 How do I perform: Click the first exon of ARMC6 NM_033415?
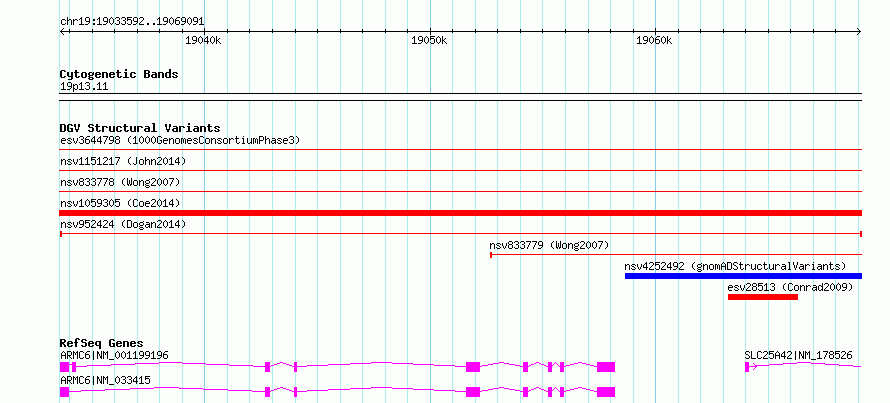point(64,392)
